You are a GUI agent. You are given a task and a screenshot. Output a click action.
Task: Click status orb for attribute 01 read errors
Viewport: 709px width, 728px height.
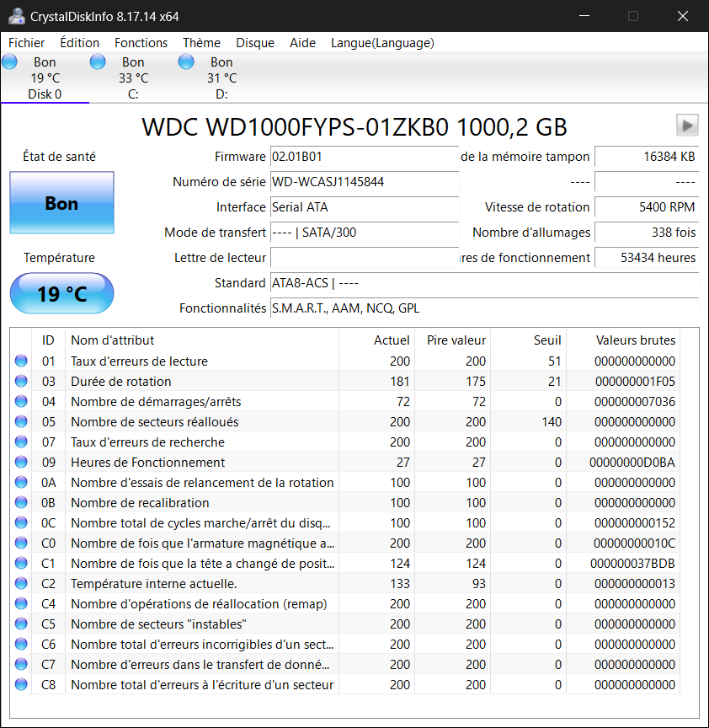coord(21,361)
